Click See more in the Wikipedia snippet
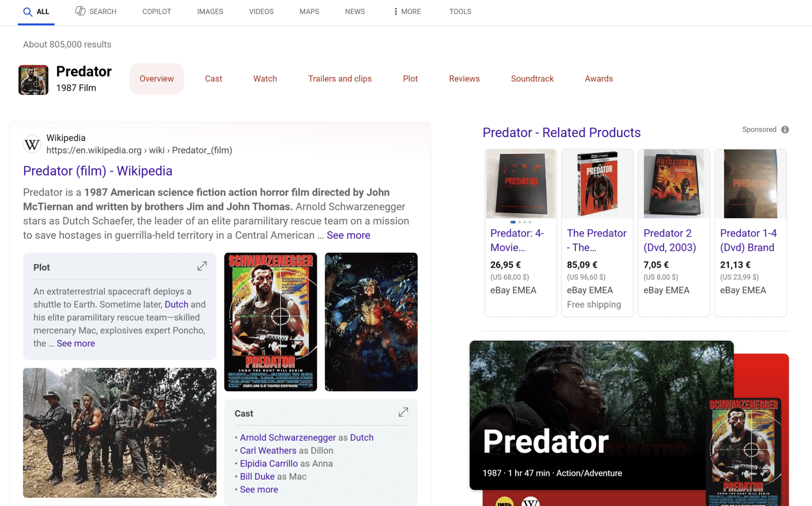812x506 pixels. [348, 235]
